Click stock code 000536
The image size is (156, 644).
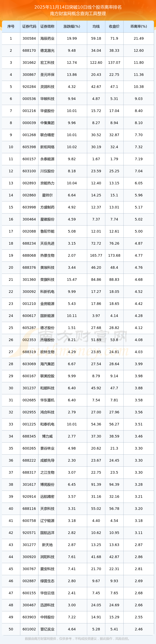(x=29, y=99)
